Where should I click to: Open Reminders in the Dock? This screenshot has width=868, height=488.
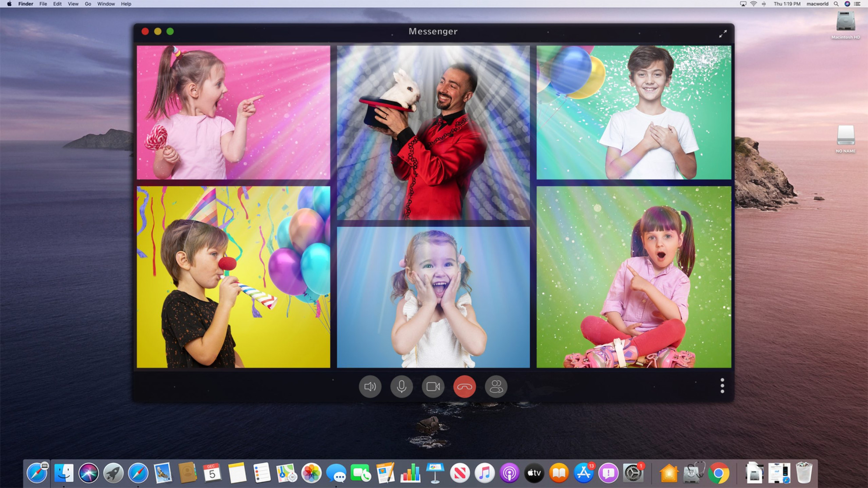tap(262, 473)
